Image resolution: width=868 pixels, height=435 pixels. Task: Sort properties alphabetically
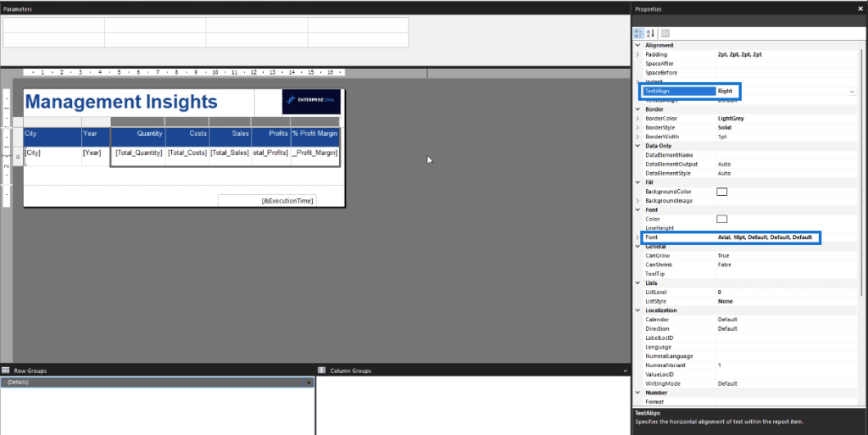pyautogui.click(x=650, y=33)
